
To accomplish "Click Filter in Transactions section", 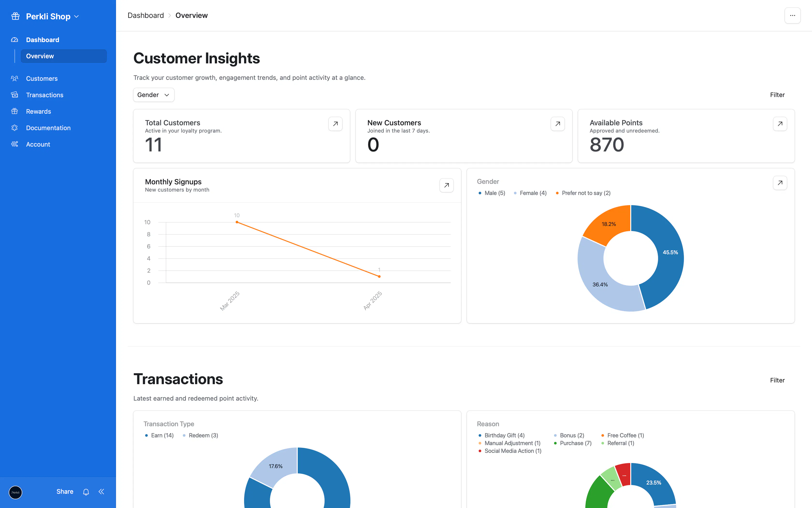I will (777, 380).
